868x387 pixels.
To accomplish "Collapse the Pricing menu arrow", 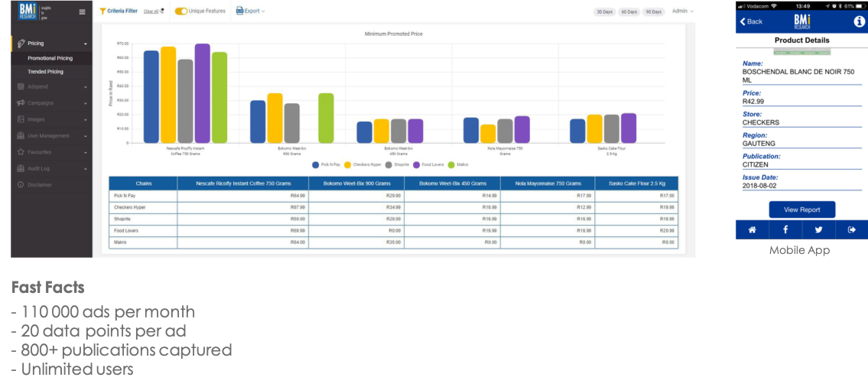I will [85, 44].
